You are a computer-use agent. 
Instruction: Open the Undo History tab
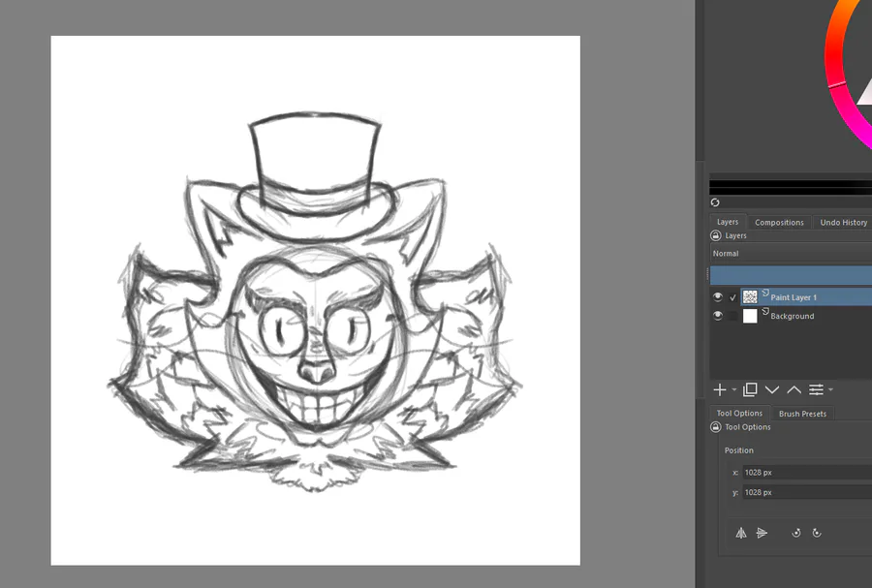click(x=843, y=222)
